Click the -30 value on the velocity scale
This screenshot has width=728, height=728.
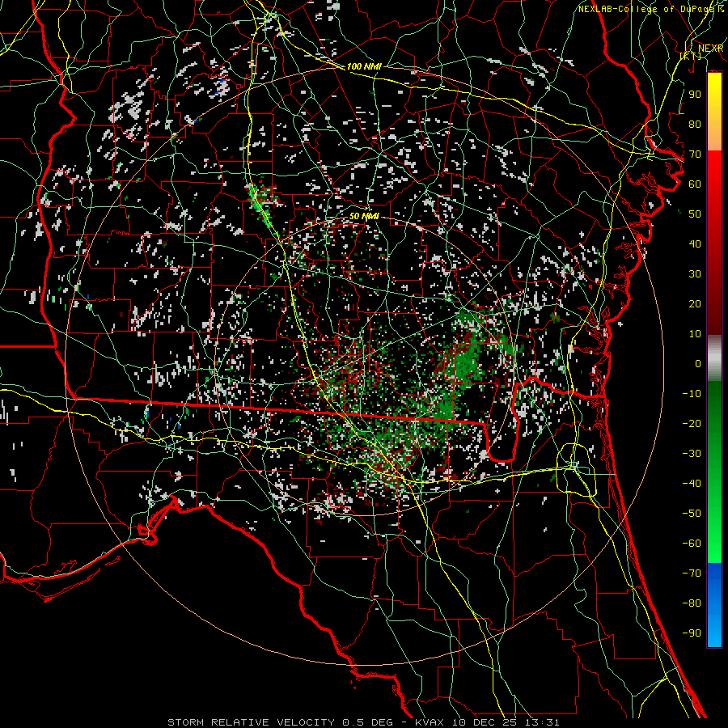pyautogui.click(x=692, y=453)
